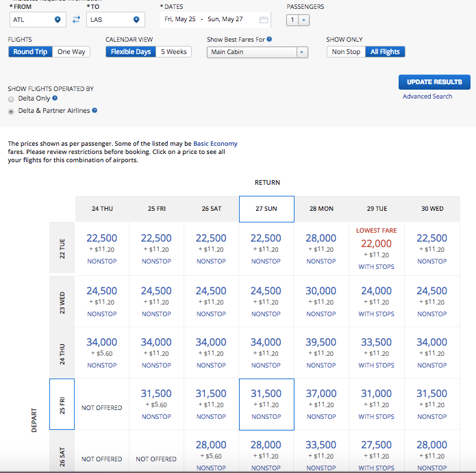Select Delta & Partner Airlines radio button
Screen dimensions: 476x473
[x=11, y=111]
